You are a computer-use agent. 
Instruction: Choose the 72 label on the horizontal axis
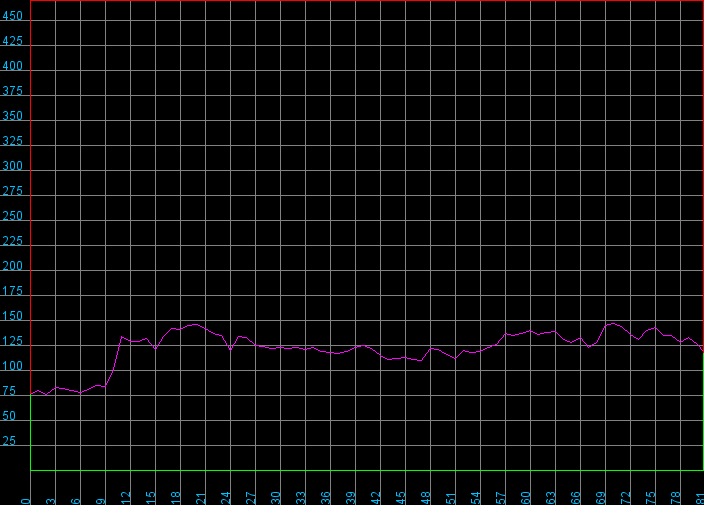[x=626, y=498]
